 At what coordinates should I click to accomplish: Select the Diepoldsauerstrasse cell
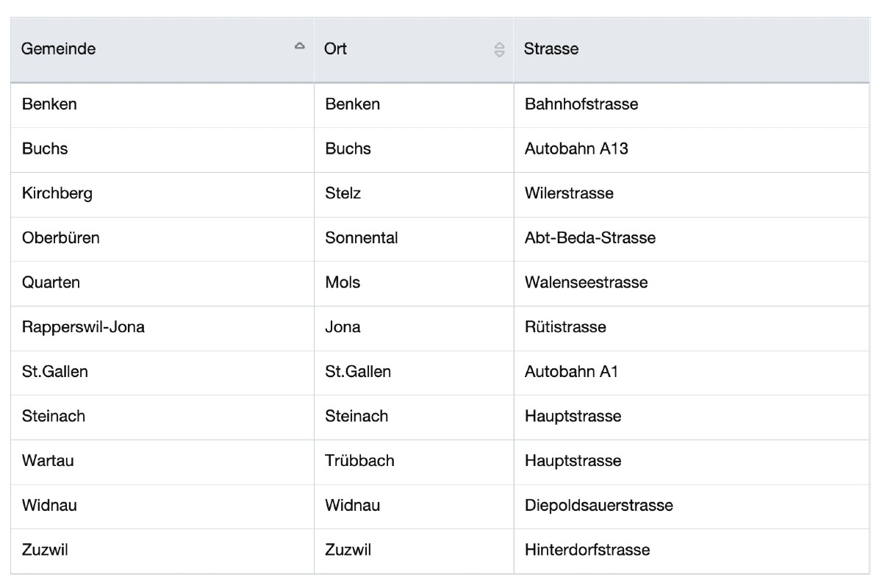[598, 506]
